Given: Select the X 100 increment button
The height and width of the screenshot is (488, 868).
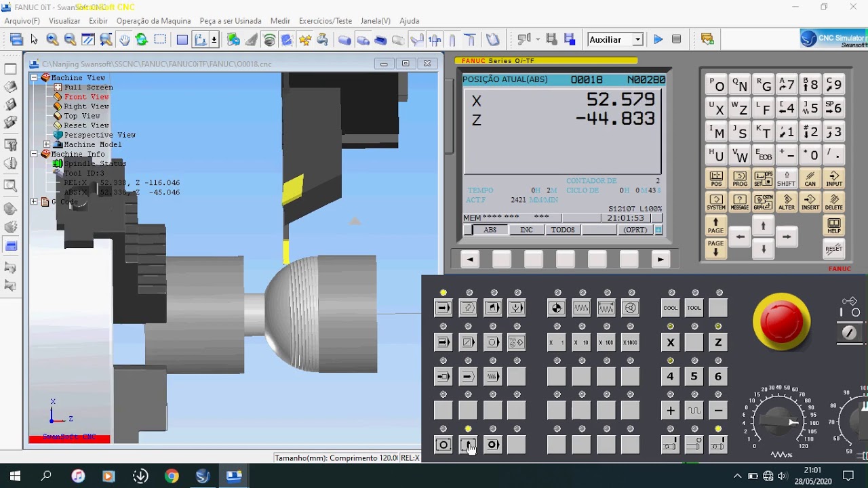Looking at the screenshot, I should click(606, 342).
